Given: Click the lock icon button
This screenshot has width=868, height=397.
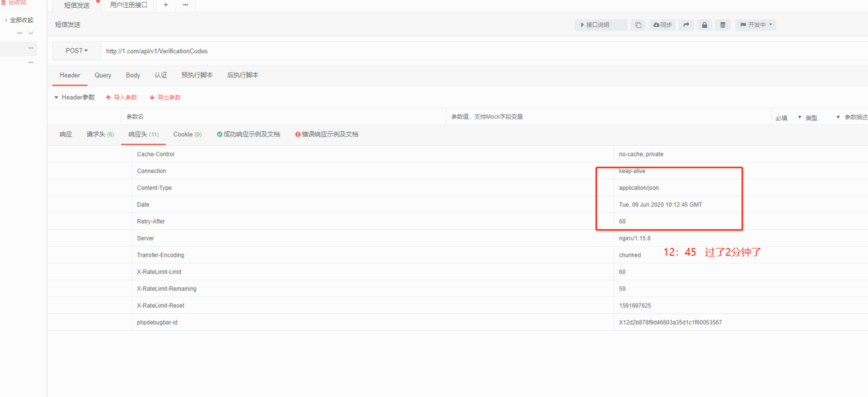Looking at the screenshot, I should tap(704, 25).
